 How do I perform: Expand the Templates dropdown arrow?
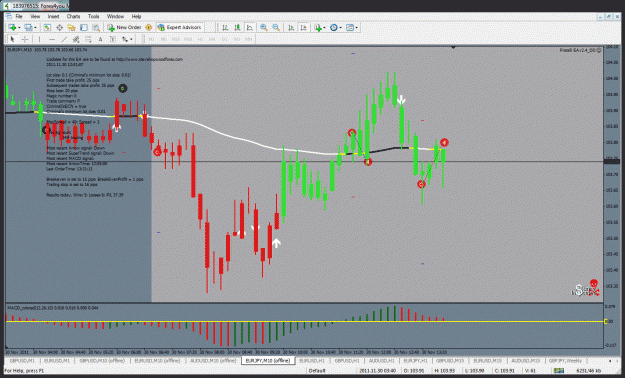coord(357,28)
